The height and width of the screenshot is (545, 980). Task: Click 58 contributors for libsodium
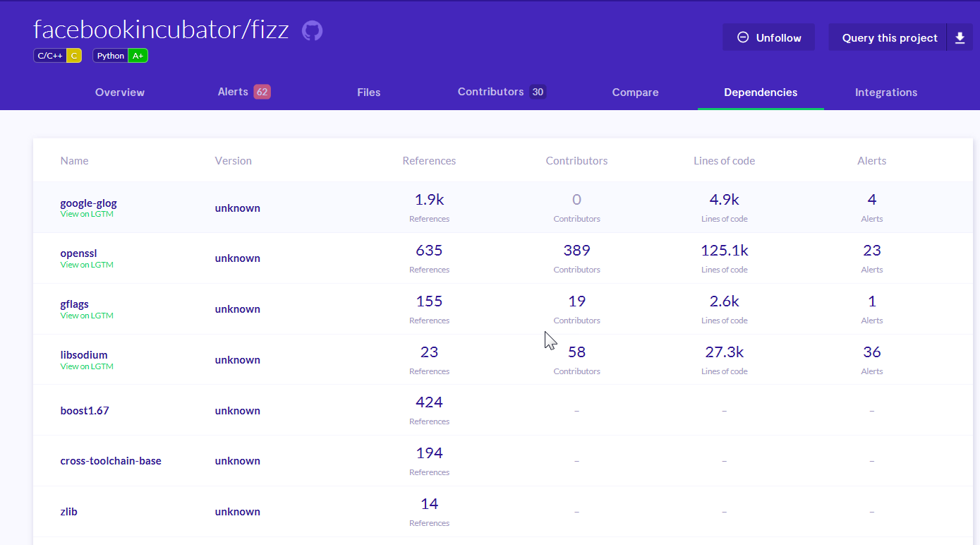pos(576,352)
